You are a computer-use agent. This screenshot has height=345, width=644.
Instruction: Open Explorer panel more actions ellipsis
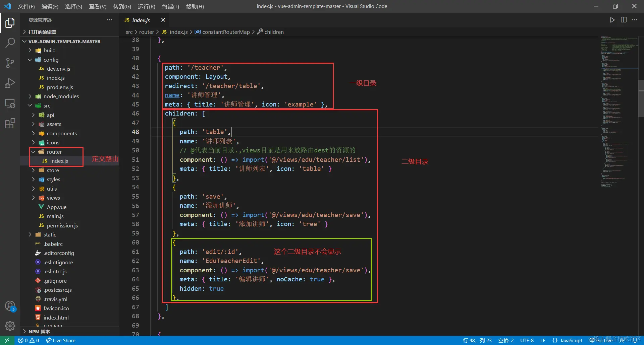[109, 20]
